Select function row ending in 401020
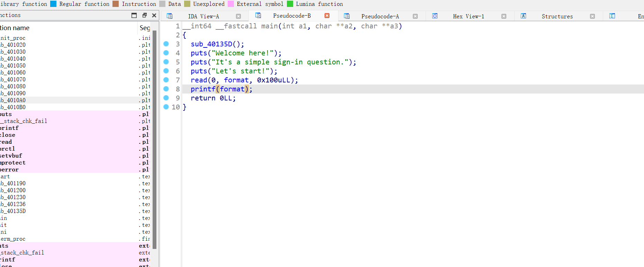 pos(75,45)
